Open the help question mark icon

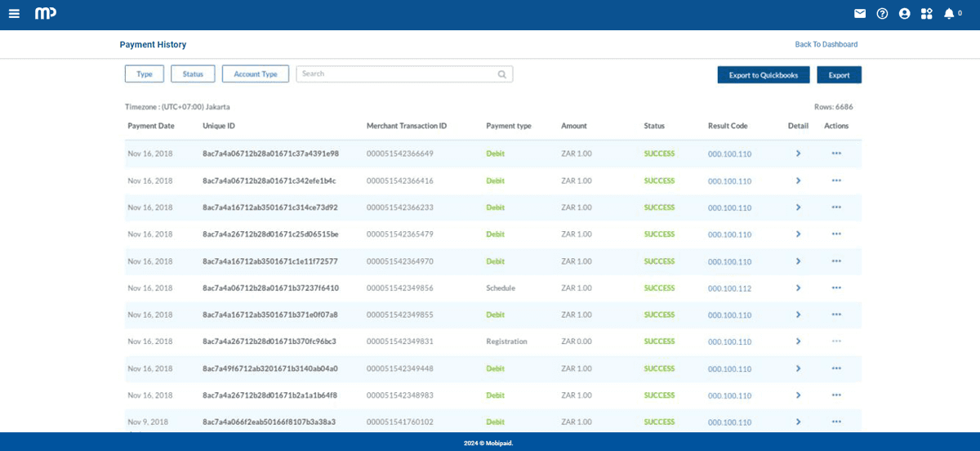tap(882, 14)
